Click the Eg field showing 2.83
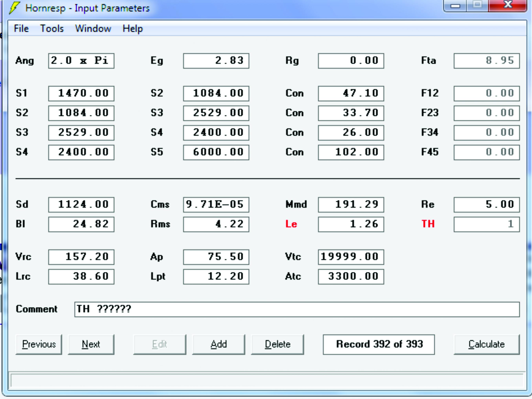Viewport: 532px width, 399px height. (216, 61)
